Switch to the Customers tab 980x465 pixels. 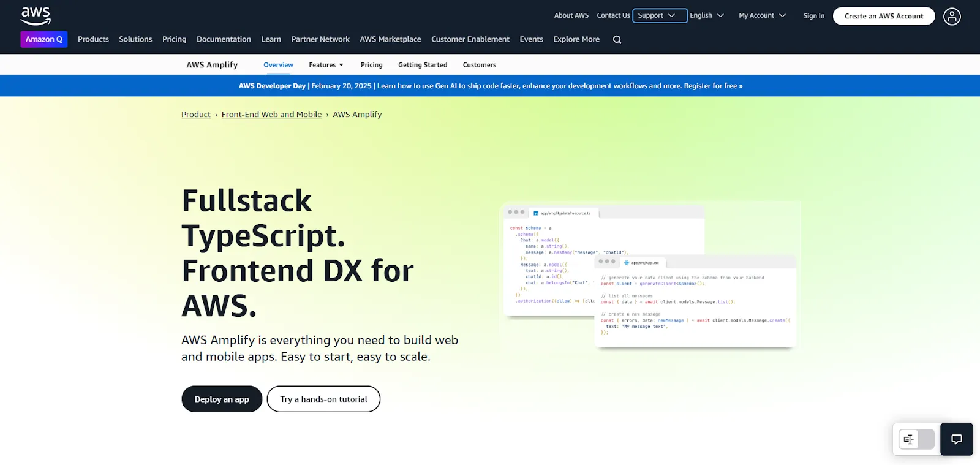[x=479, y=65]
